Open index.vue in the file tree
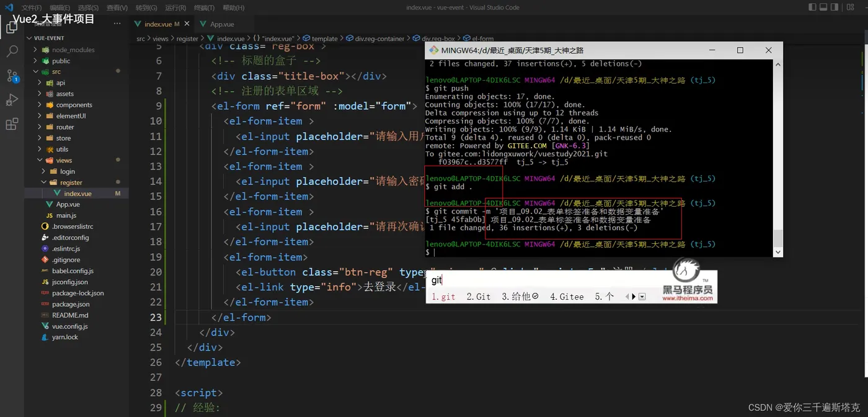868x417 pixels. point(77,194)
